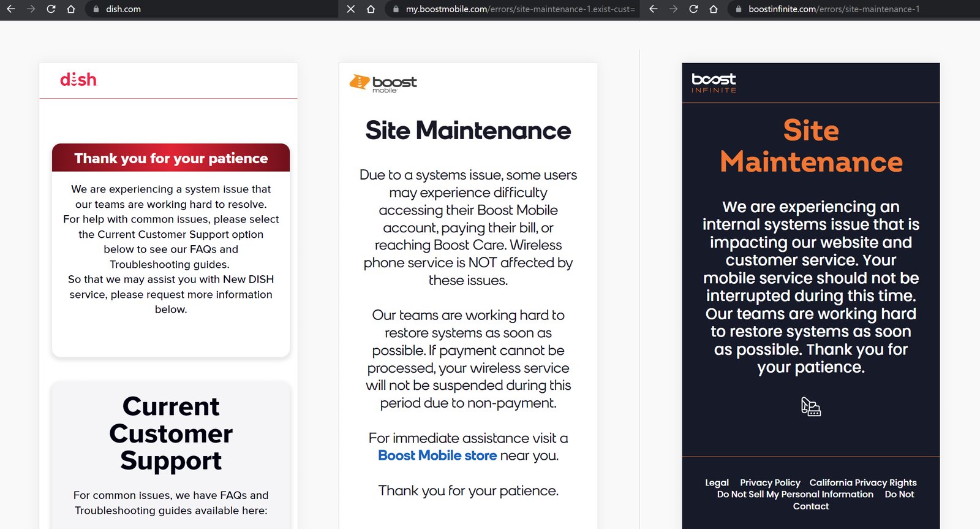Open the Contact footer link
The height and width of the screenshot is (529, 980).
point(811,506)
